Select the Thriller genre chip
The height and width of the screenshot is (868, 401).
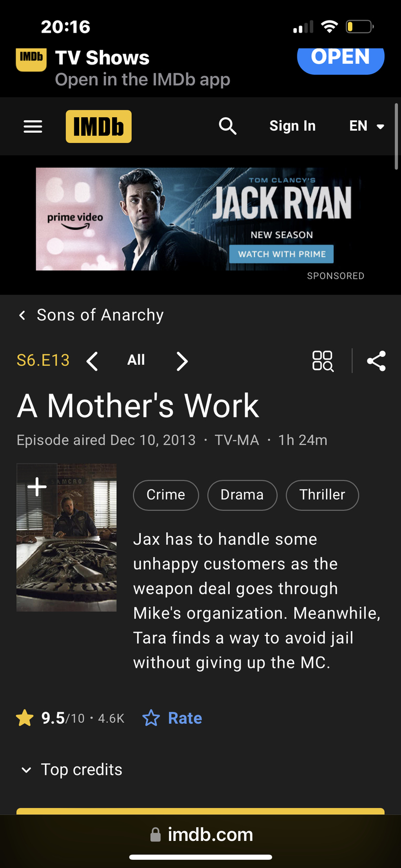click(322, 495)
